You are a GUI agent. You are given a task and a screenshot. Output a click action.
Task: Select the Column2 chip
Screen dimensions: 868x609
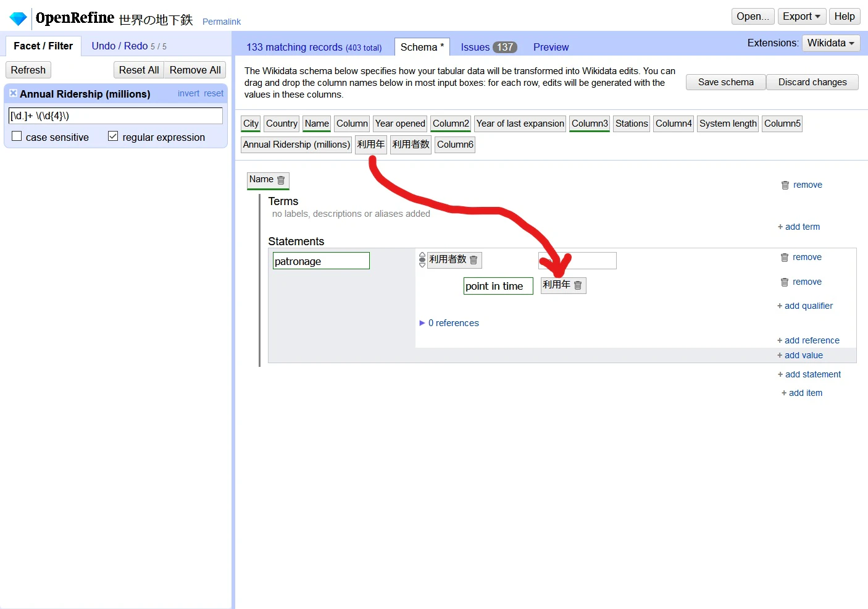(451, 124)
